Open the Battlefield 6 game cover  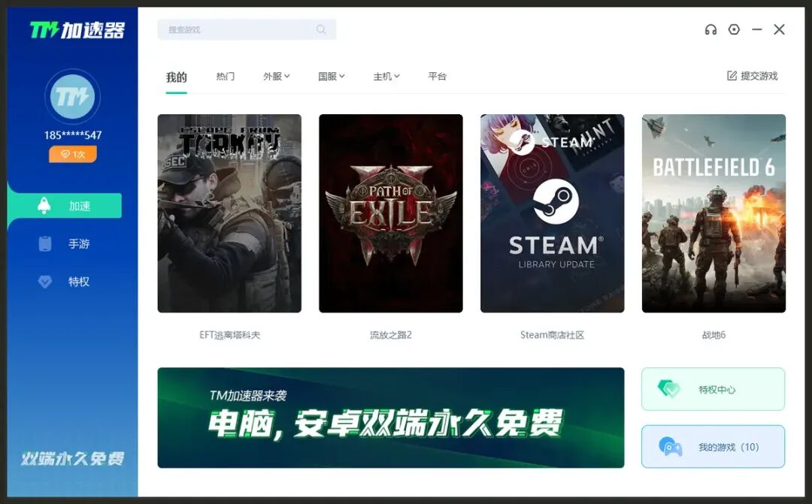714,213
